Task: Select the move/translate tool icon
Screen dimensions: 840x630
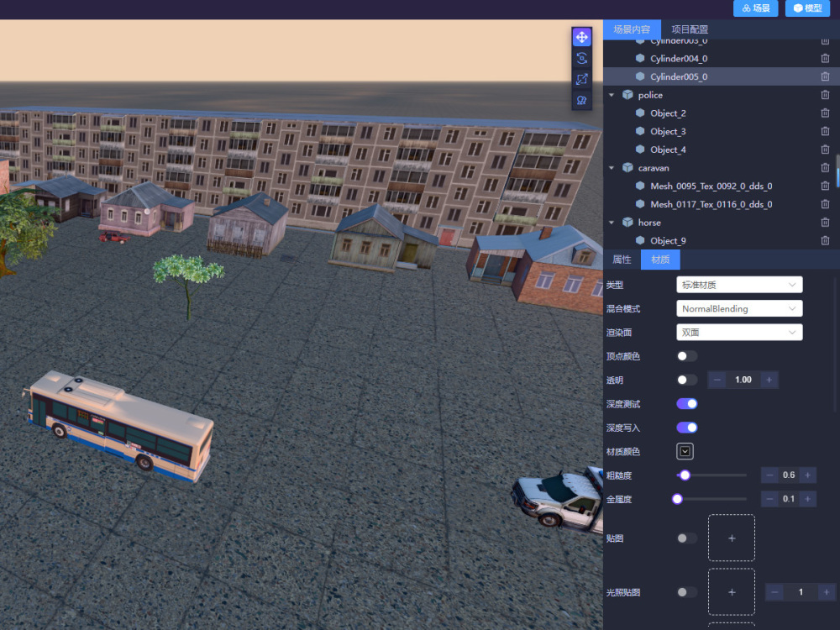Action: (582, 37)
